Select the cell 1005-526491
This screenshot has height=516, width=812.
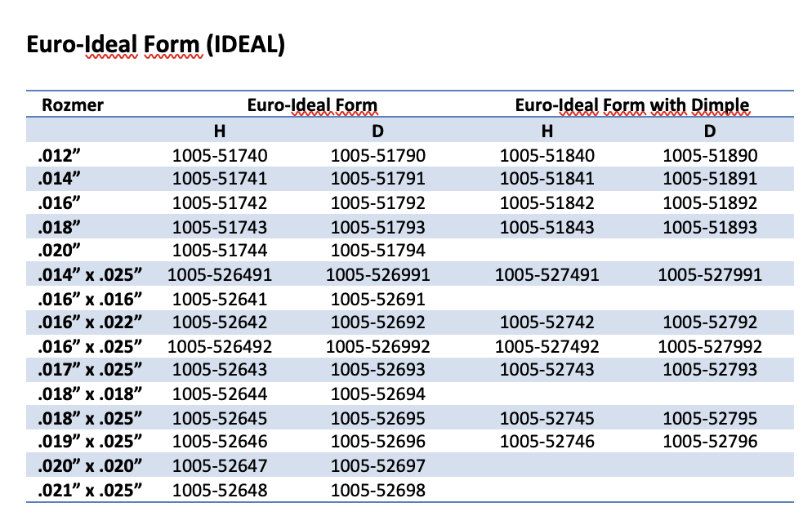tap(220, 274)
